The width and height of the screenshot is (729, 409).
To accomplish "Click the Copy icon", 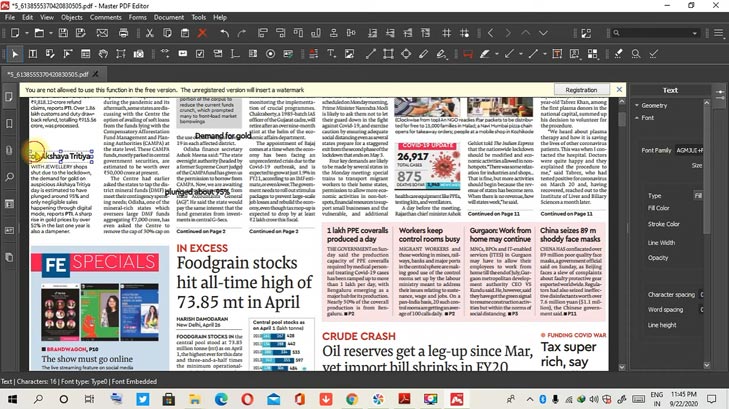I will (167, 33).
